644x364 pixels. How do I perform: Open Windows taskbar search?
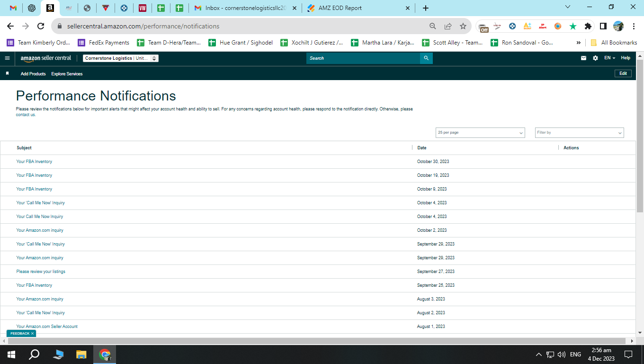[x=34, y=355]
